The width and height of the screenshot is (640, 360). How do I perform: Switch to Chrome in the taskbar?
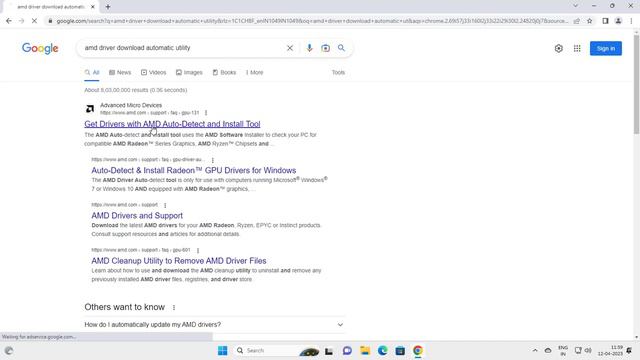pos(418,351)
